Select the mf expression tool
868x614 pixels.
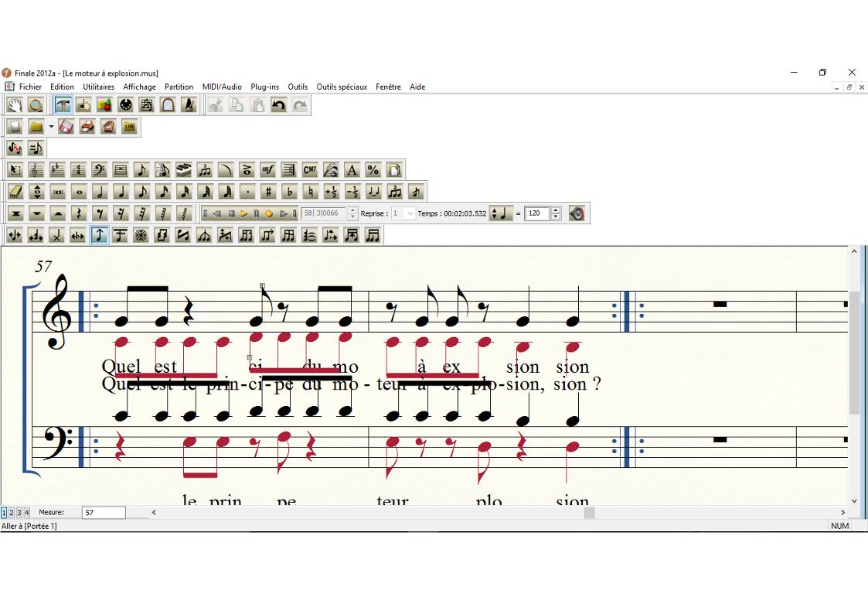click(x=267, y=170)
